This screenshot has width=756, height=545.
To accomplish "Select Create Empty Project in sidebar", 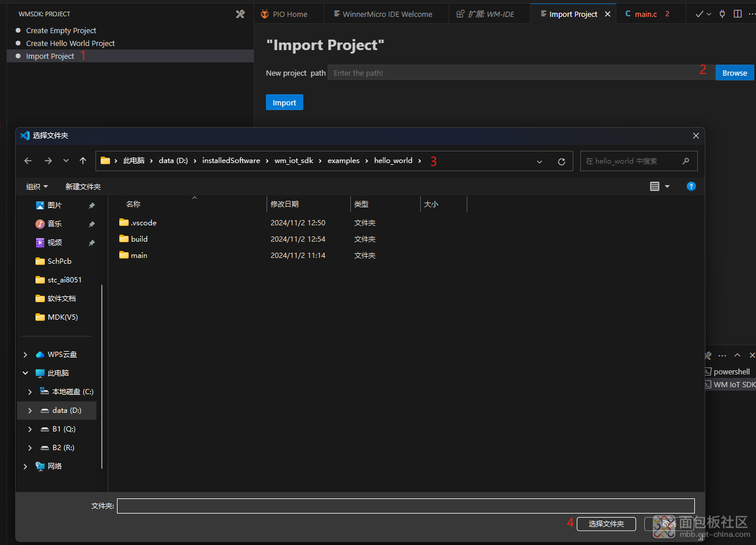I will (61, 30).
